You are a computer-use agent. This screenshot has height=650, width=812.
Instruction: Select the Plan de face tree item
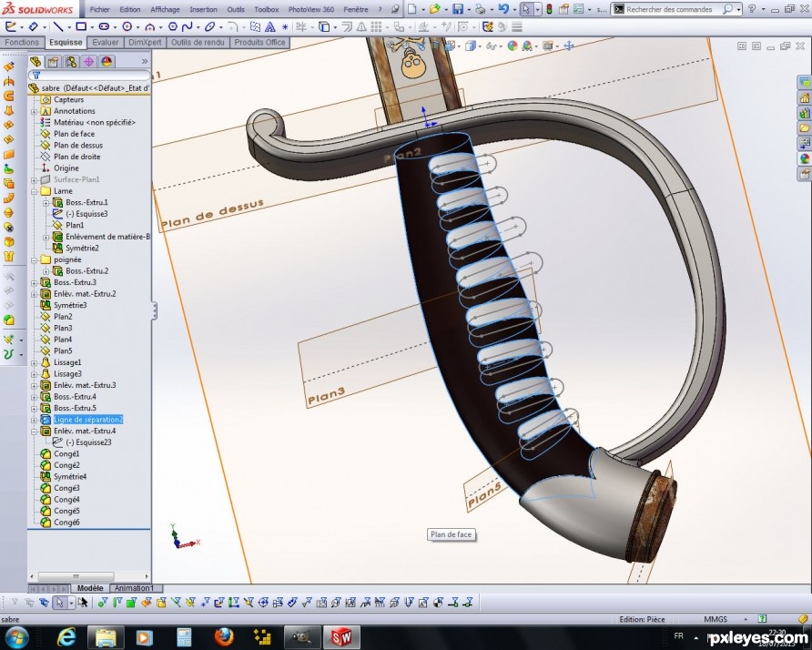click(74, 134)
